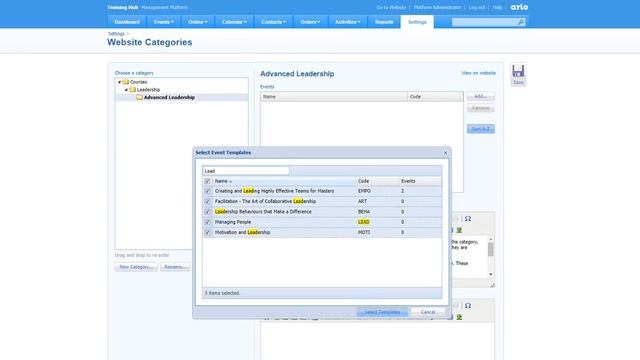Click the ART code cell
Screen dimensions: 640x360
362,201
